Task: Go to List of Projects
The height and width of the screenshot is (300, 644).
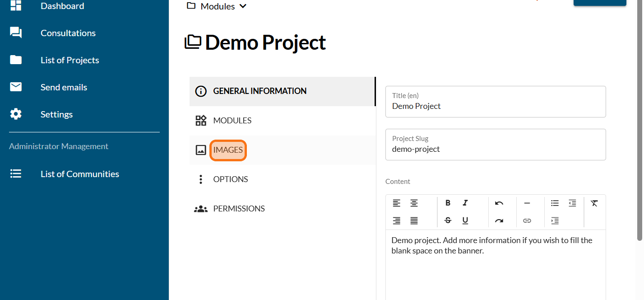Action: click(69, 60)
